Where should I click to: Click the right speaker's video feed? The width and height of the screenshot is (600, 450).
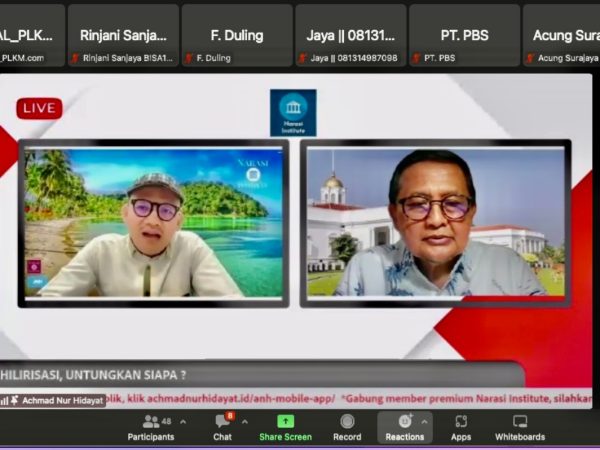pyautogui.click(x=435, y=222)
